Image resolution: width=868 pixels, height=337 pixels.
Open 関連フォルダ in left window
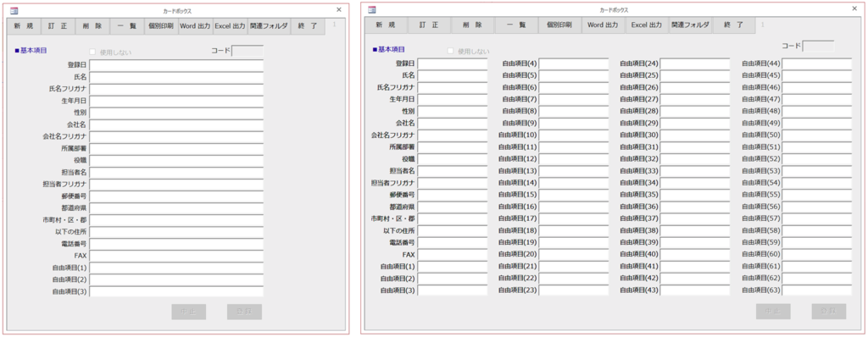[269, 26]
